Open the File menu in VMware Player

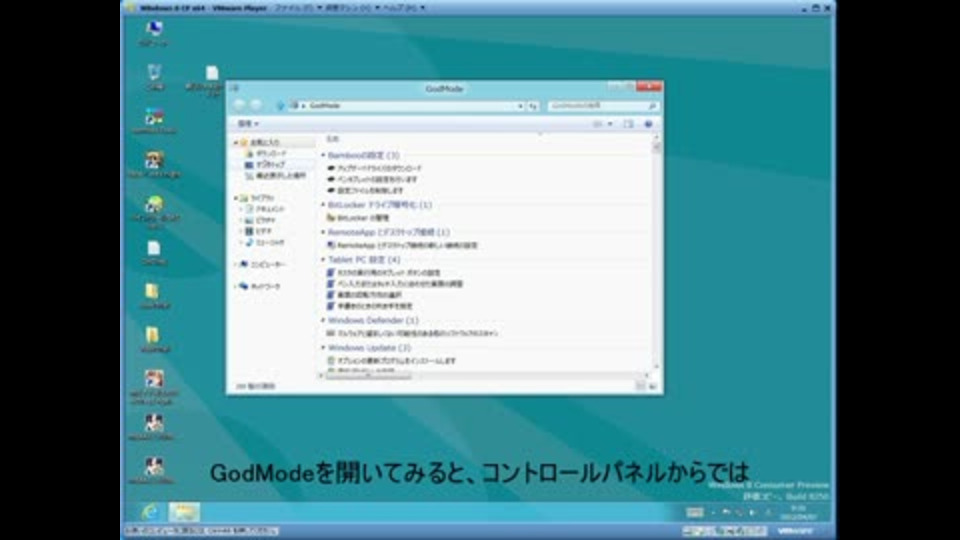click(x=298, y=8)
